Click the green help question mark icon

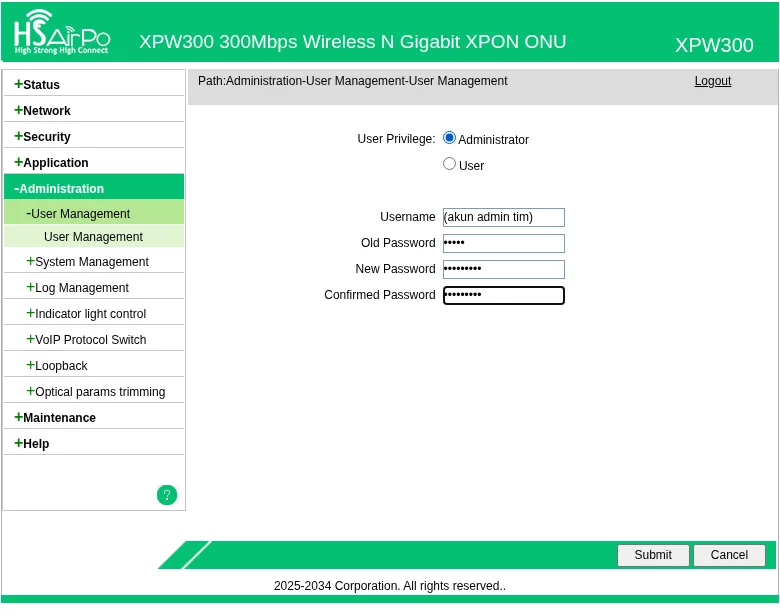click(x=167, y=495)
